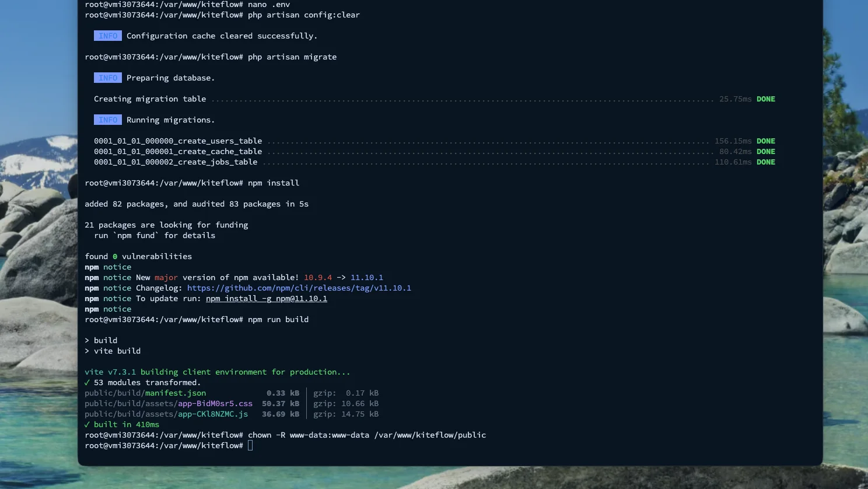
Task: Click the text '0001_01_01_000002_create_jobs_table'
Action: (x=176, y=162)
